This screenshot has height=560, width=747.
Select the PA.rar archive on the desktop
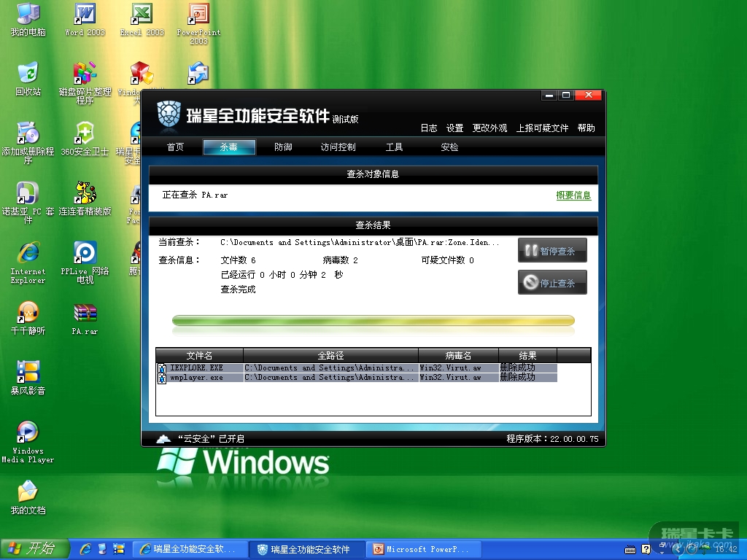click(85, 318)
